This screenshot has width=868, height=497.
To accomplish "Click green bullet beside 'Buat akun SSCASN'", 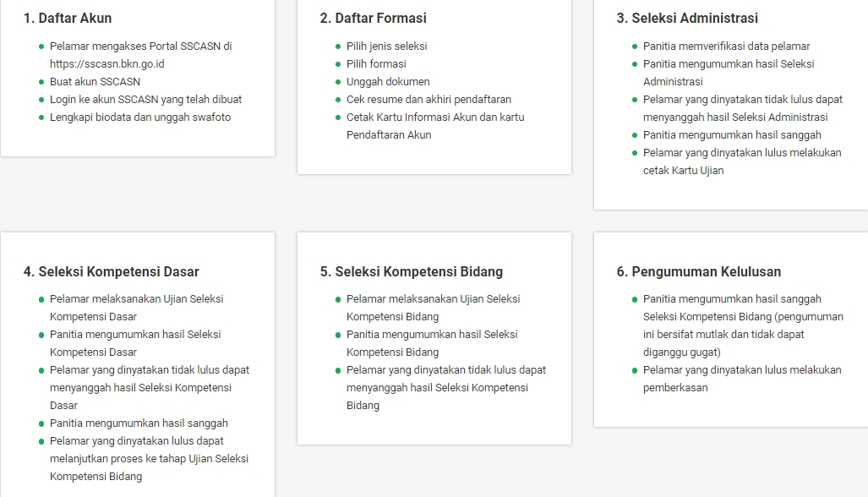I will [41, 82].
